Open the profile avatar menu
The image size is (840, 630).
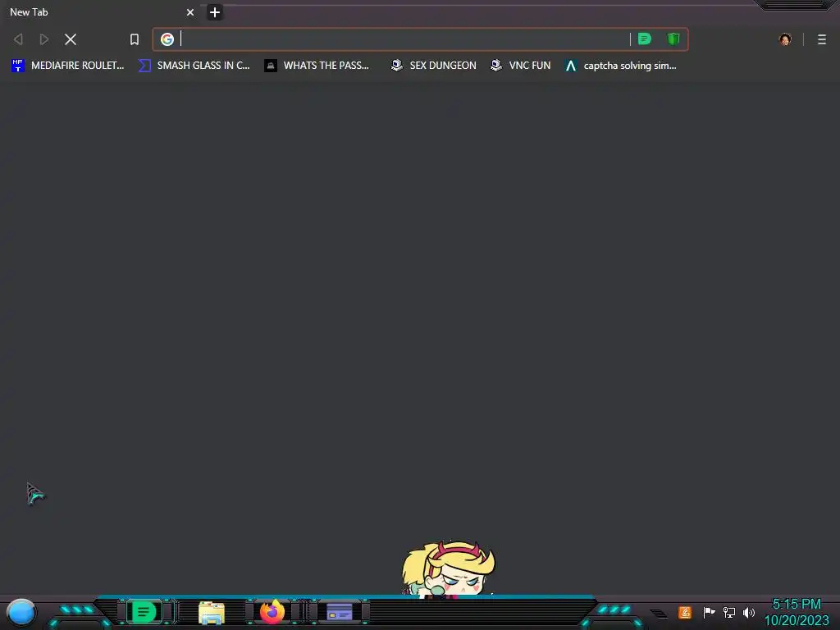(785, 39)
